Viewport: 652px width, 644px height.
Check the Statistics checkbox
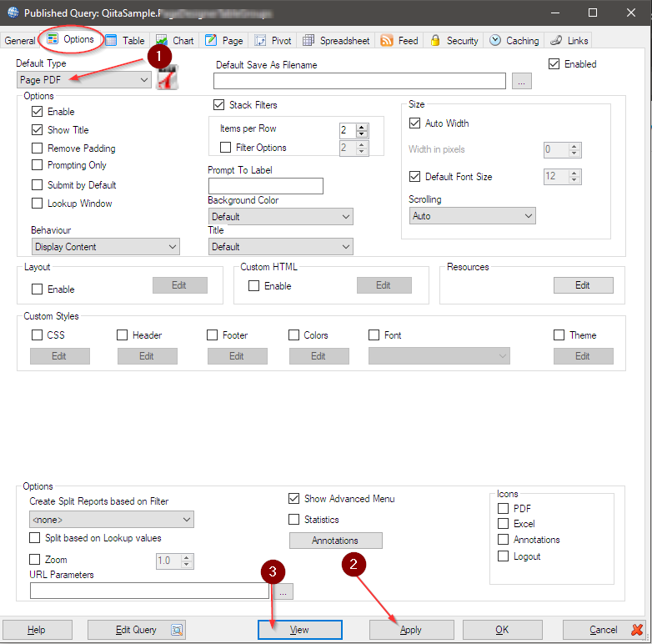(293, 519)
